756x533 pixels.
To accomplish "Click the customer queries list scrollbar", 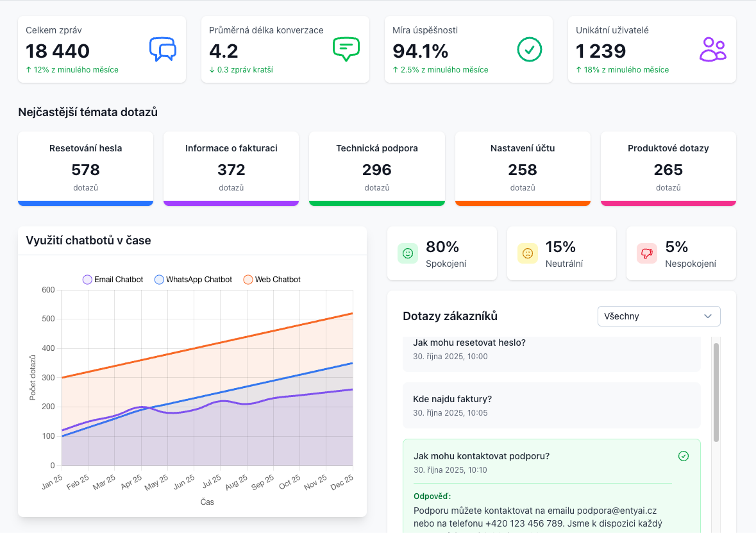I will 716,392.
